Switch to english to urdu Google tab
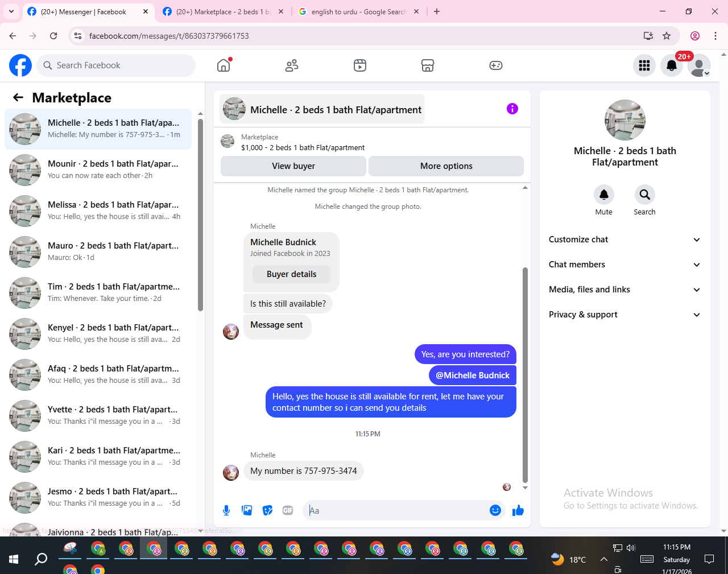The image size is (728, 574). [x=358, y=11]
